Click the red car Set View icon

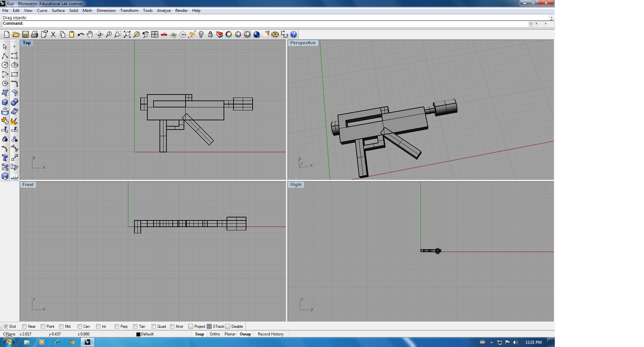pos(164,34)
